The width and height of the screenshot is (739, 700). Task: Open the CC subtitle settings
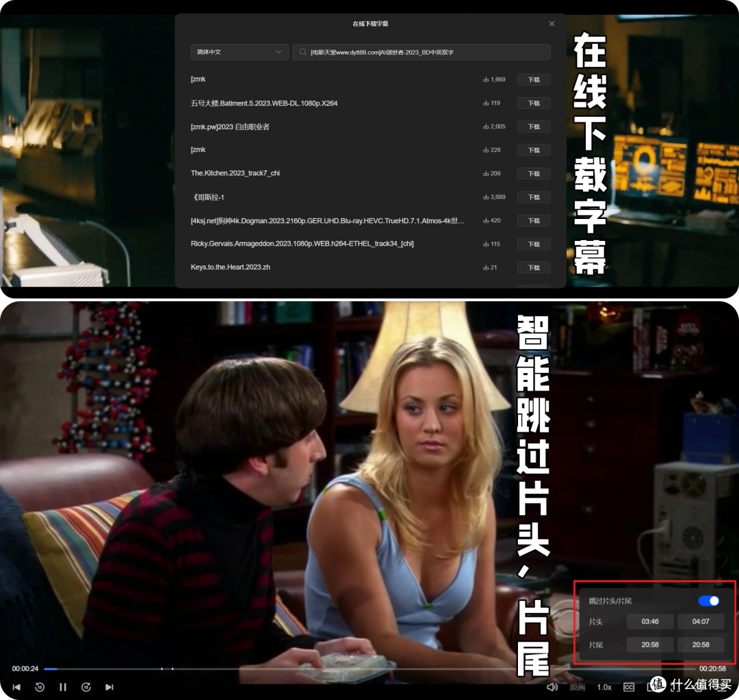(x=629, y=687)
